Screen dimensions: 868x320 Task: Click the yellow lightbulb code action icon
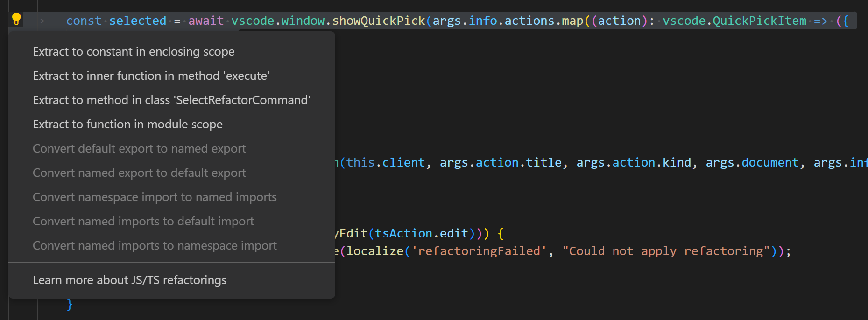point(16,19)
